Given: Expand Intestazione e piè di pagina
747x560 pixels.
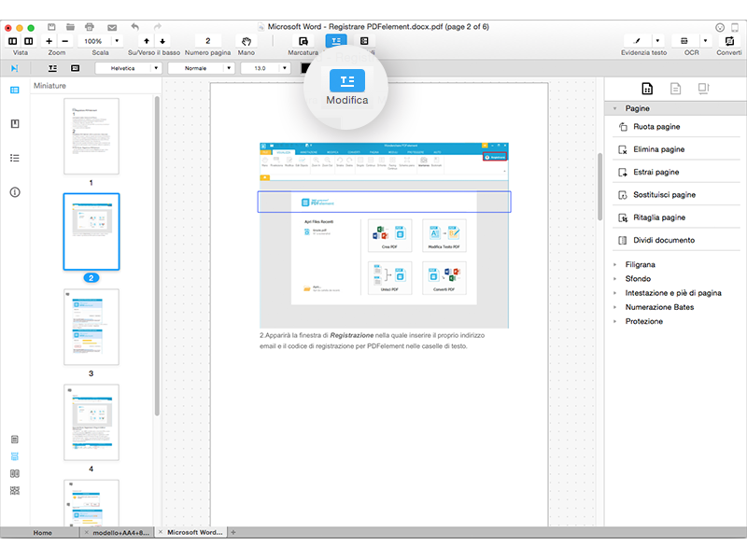Looking at the screenshot, I should [615, 293].
